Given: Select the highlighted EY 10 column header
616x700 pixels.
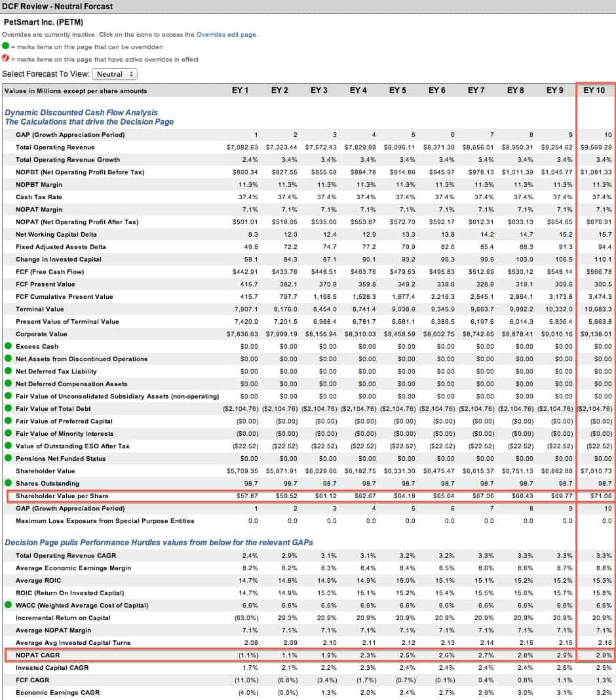Looking at the screenshot, I should coord(593,90).
